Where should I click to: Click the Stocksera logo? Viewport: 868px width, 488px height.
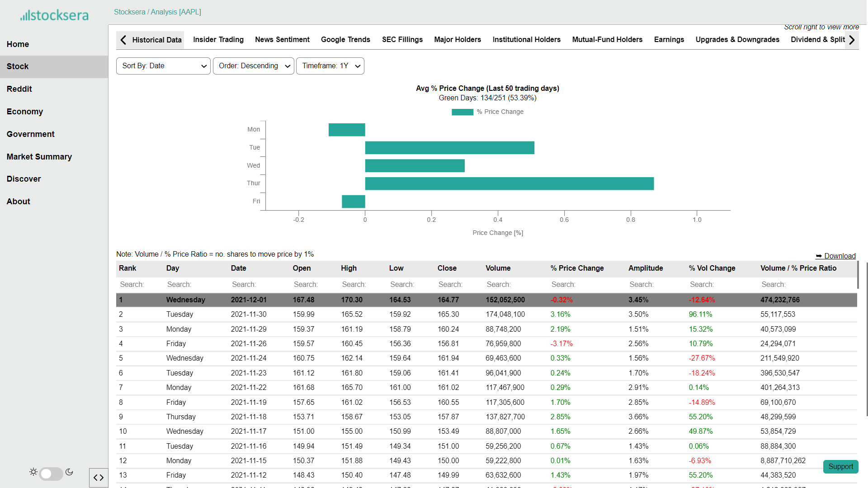[x=54, y=15]
